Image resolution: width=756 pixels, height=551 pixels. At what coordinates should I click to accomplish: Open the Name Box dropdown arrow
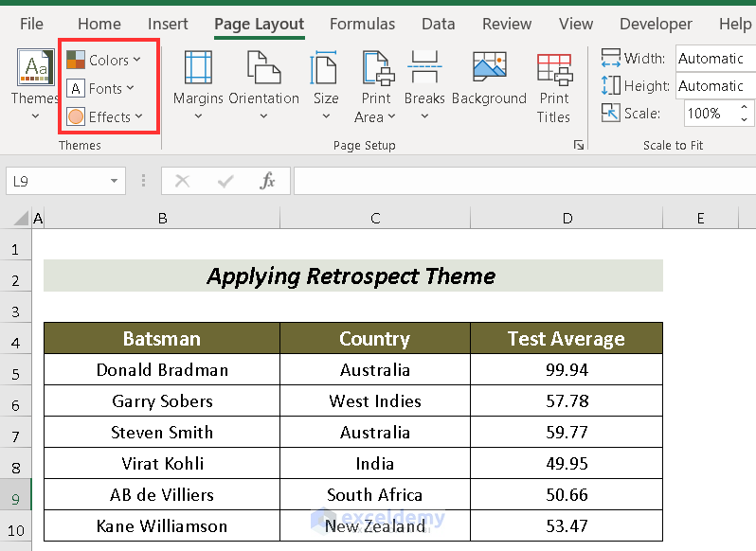tap(115, 181)
